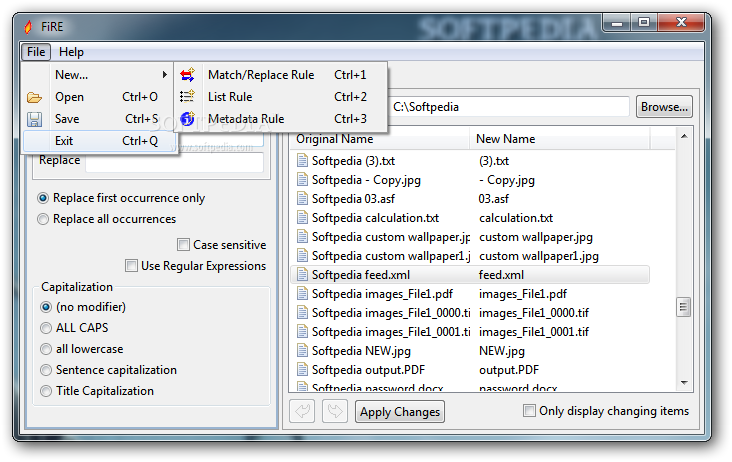Click the scroll up arrow of file list
Image resolution: width=732 pixels, height=462 pixels.
684,136
